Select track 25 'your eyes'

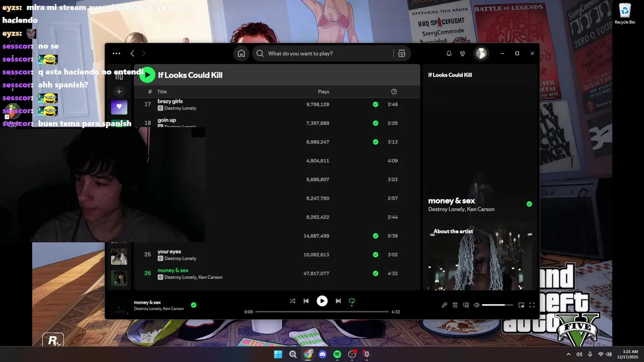click(x=169, y=251)
